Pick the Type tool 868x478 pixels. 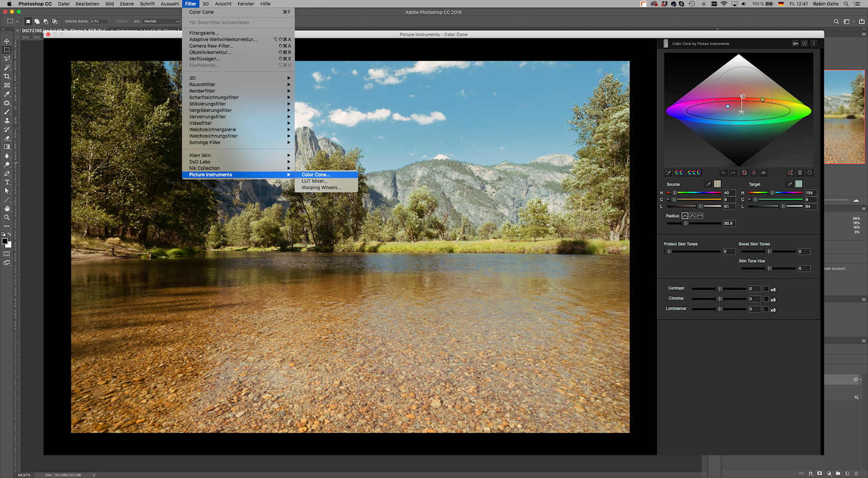click(x=7, y=182)
